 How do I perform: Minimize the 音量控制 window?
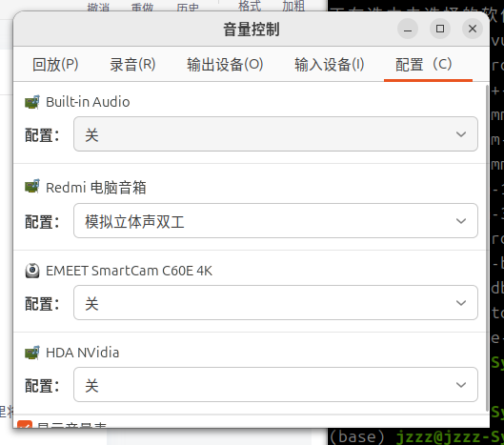[x=408, y=29]
